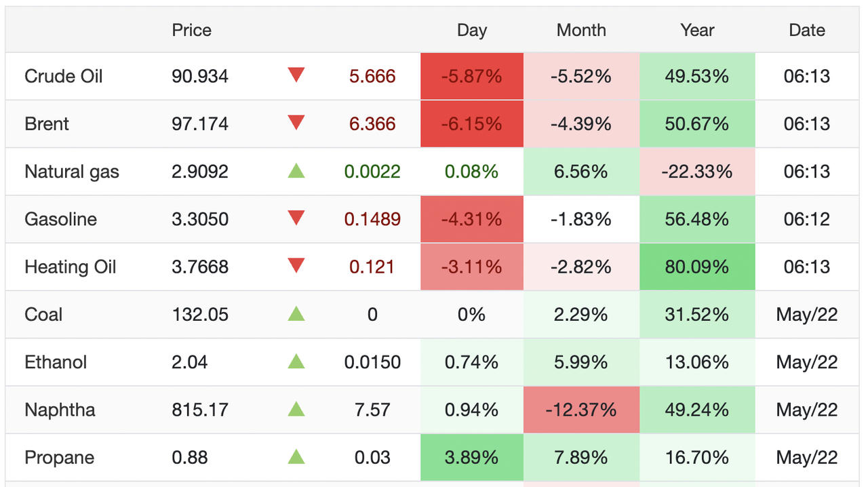The width and height of the screenshot is (868, 487).
Task: Click the green up arrow for Coal
Action: (x=296, y=313)
